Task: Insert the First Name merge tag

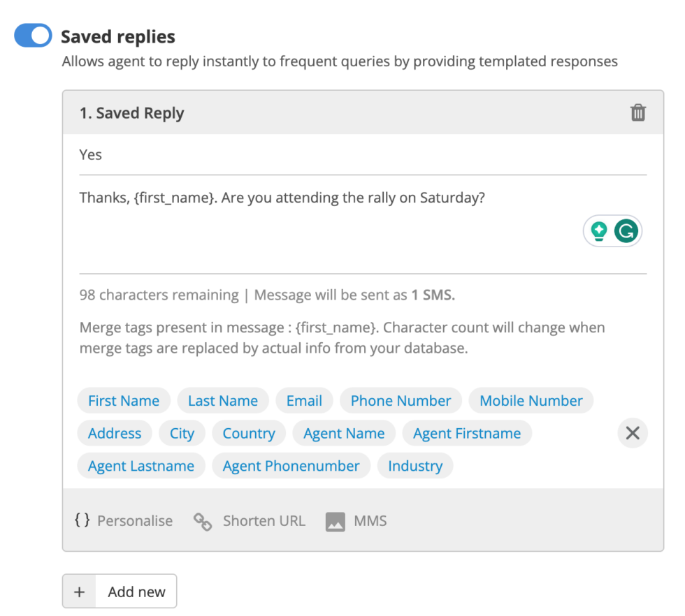Action: coord(124,401)
